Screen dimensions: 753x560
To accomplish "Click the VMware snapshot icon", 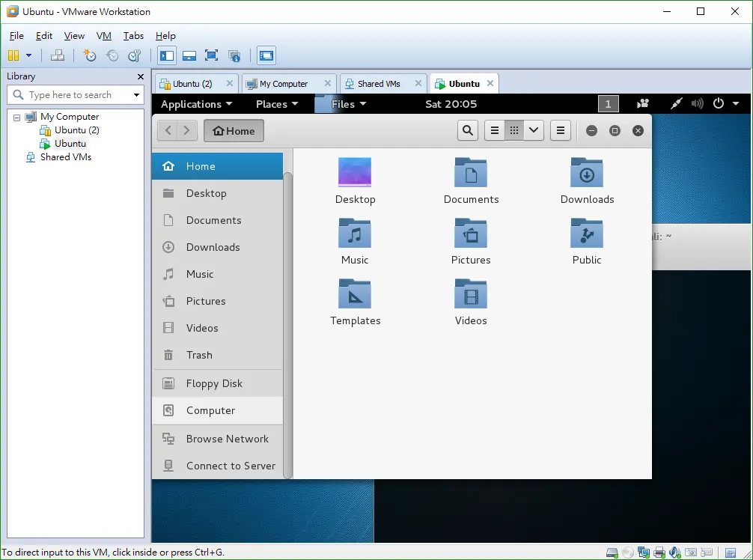I will tap(90, 55).
